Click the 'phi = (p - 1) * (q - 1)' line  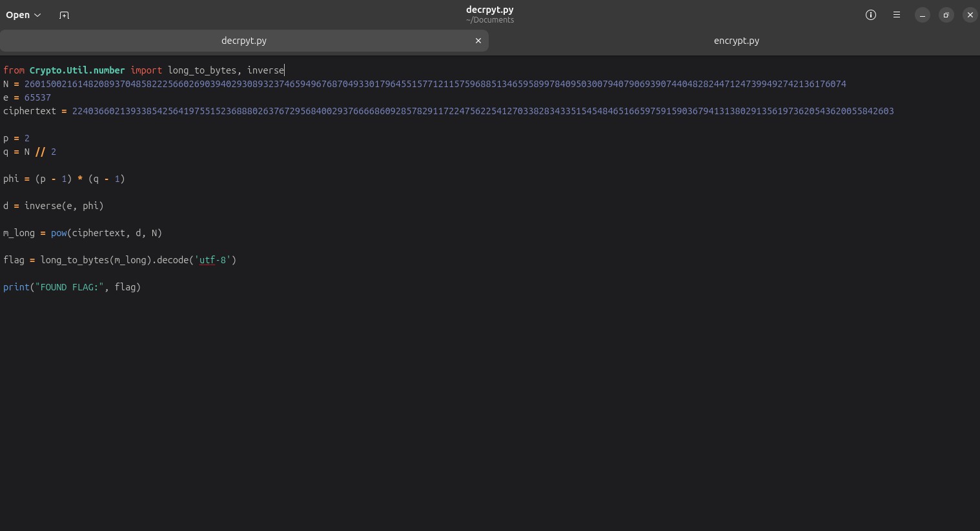(64, 179)
